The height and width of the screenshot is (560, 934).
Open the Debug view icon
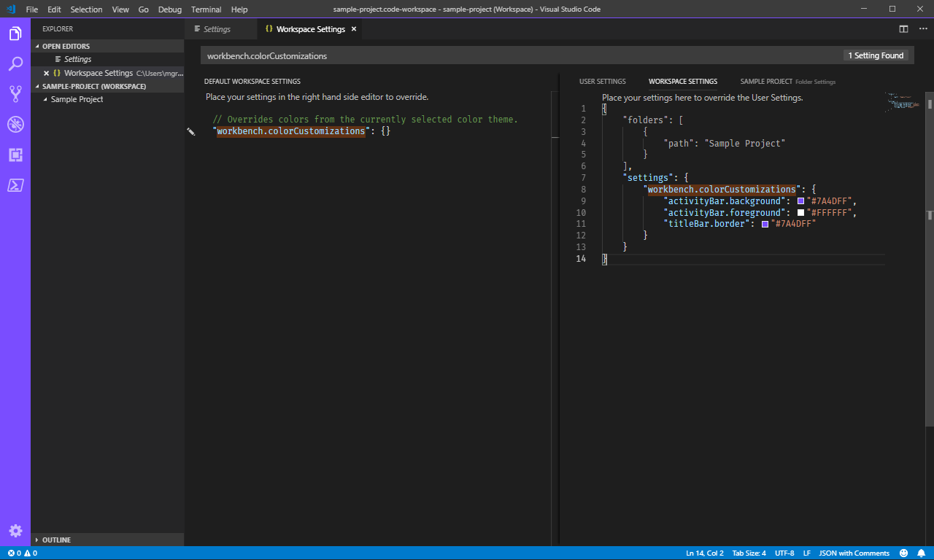pos(15,125)
